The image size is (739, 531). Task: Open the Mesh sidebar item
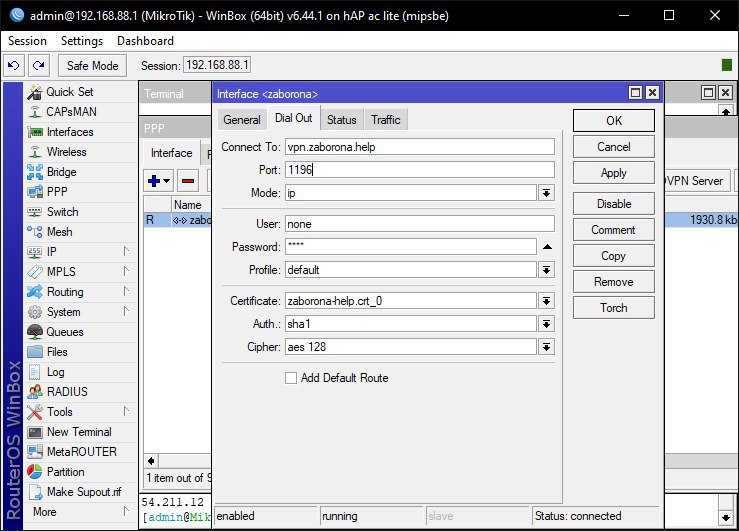pos(81,232)
